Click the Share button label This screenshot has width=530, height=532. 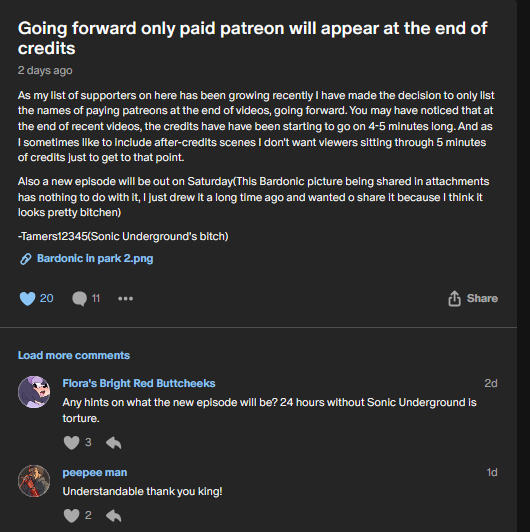pyautogui.click(x=482, y=298)
